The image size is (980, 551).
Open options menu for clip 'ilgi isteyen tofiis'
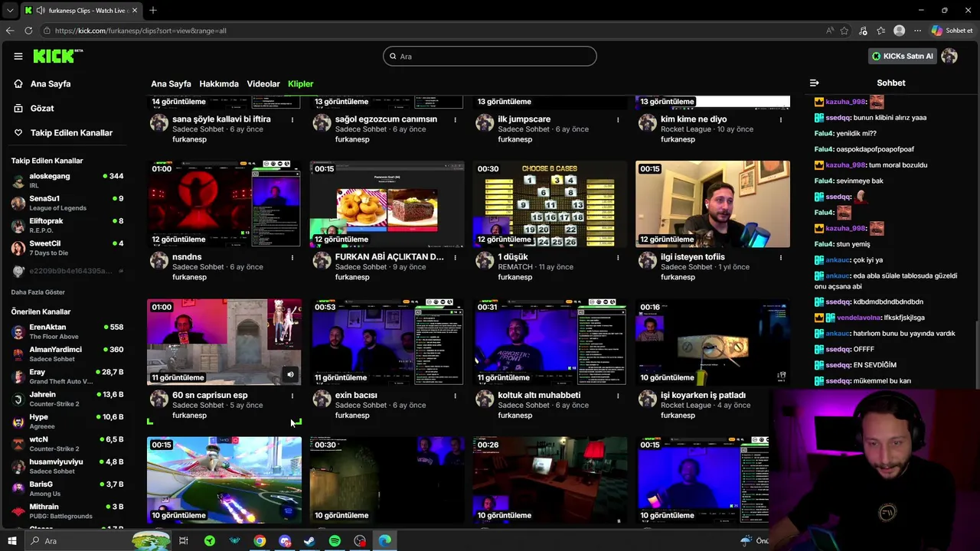[x=781, y=258]
